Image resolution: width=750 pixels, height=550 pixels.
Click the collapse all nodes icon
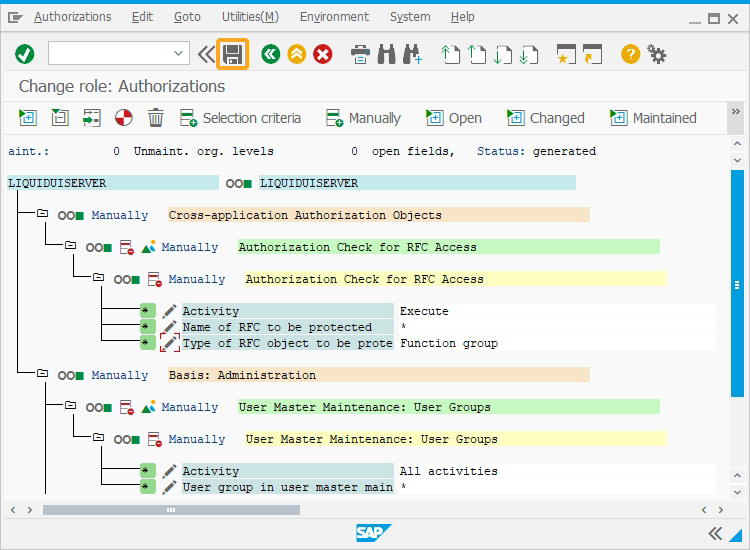pyautogui.click(x=60, y=118)
